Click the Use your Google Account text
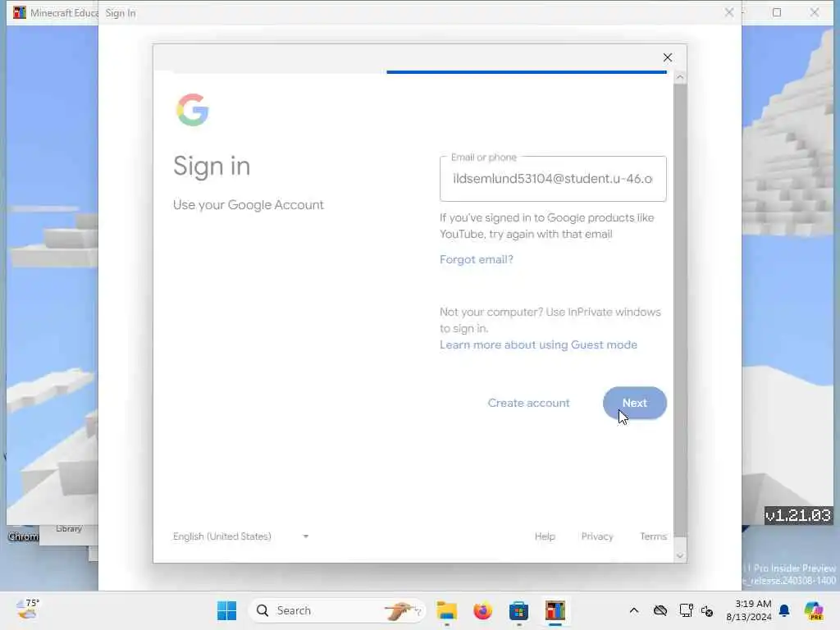840x630 pixels. coord(248,204)
